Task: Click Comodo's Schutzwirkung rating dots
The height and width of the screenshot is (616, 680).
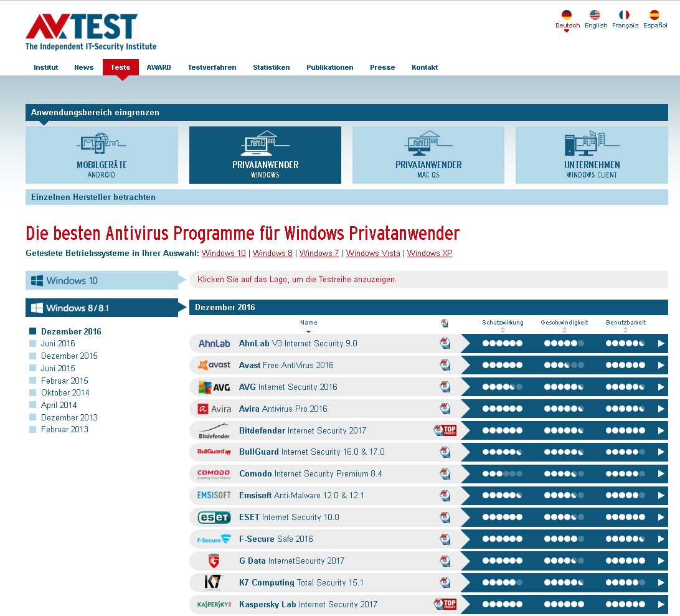Action: point(502,474)
